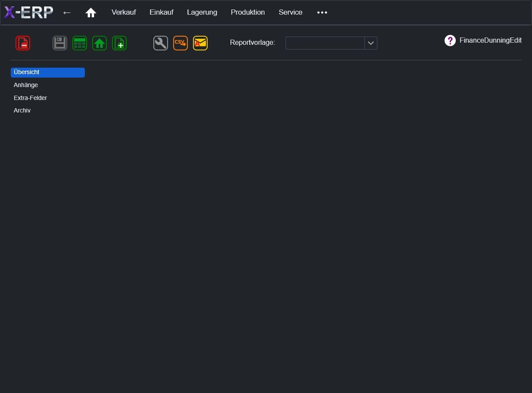The image size is (532, 393).
Task: Click the back arrow in top bar
Action: pyautogui.click(x=67, y=13)
